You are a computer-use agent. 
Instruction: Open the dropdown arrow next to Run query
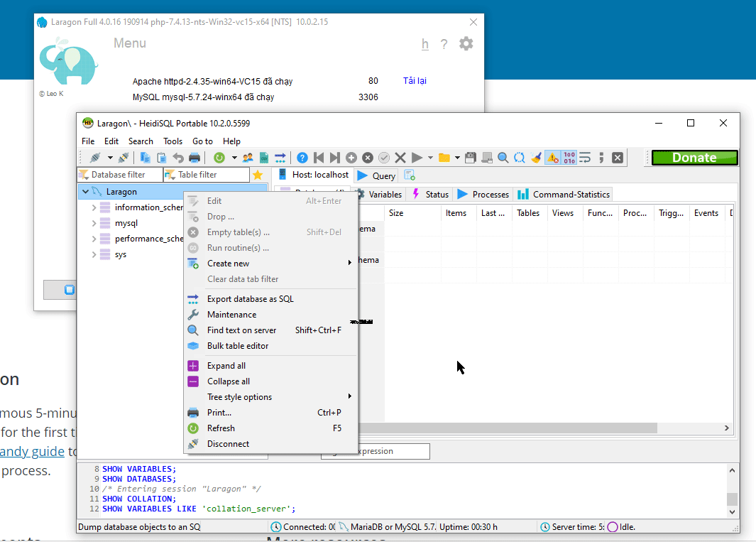[x=430, y=157]
